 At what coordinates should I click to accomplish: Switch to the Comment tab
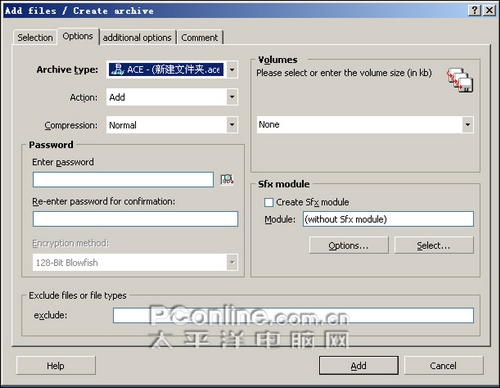(200, 37)
